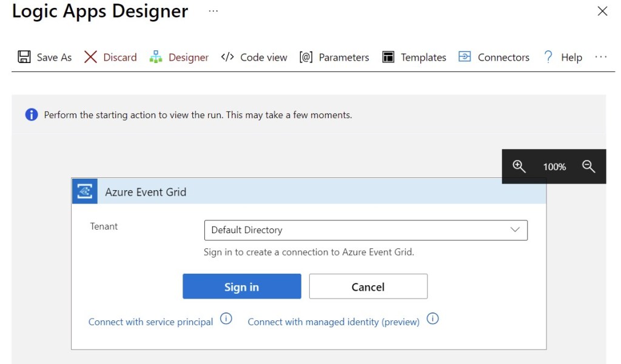Select the Designer command label
This screenshot has height=364, width=621.
189,58
